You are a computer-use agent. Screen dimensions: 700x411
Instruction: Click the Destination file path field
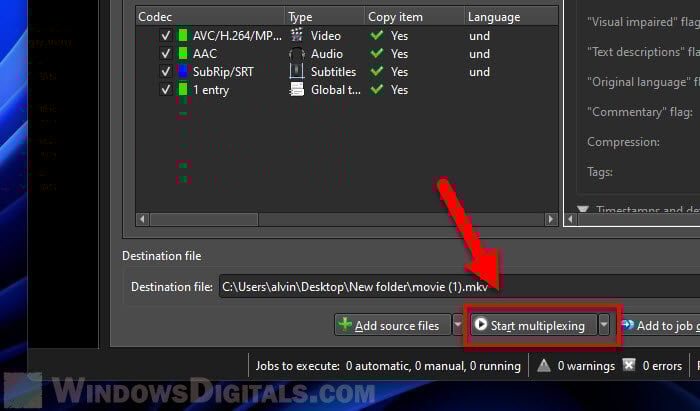click(x=459, y=286)
